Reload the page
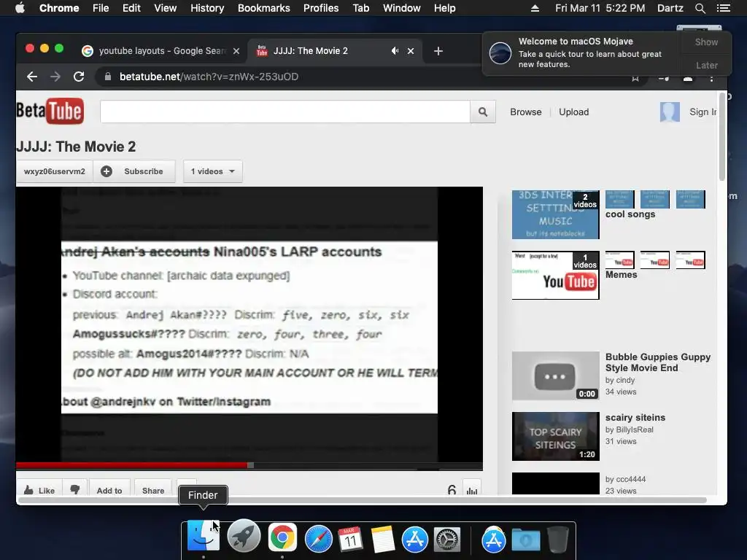The width and height of the screenshot is (747, 560). pyautogui.click(x=79, y=77)
